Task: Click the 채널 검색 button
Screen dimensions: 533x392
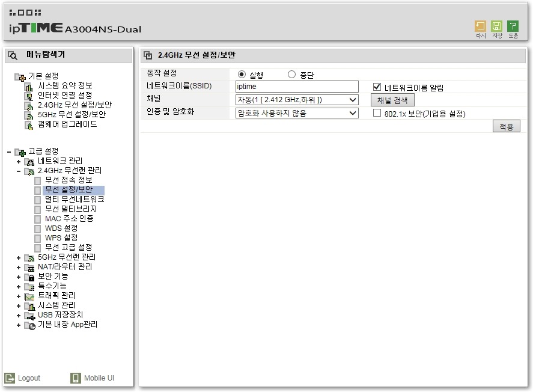Action: click(x=392, y=100)
